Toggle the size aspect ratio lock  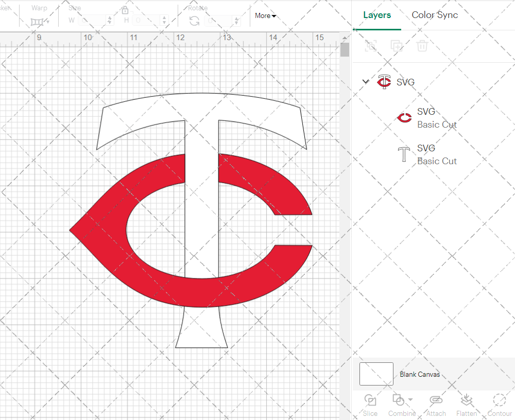(x=125, y=10)
